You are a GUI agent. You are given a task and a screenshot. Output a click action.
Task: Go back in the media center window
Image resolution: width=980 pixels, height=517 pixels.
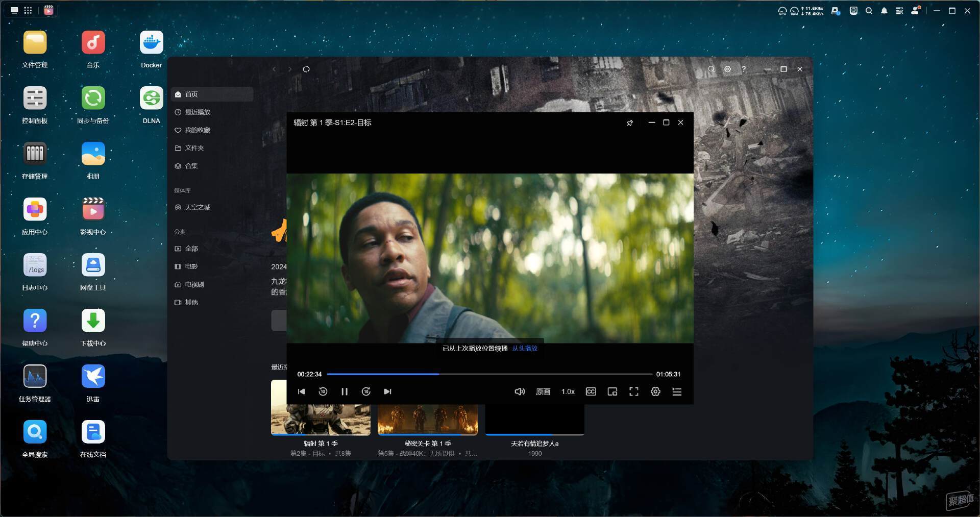(x=274, y=69)
